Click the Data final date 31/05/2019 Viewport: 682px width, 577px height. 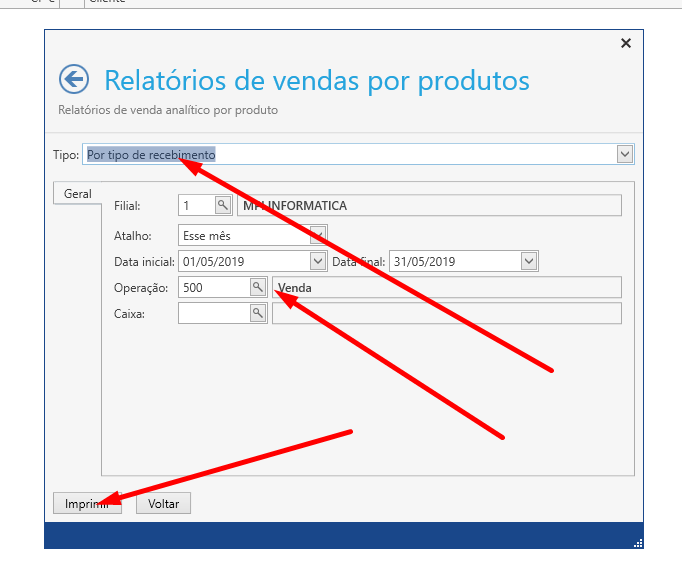pyautogui.click(x=453, y=261)
